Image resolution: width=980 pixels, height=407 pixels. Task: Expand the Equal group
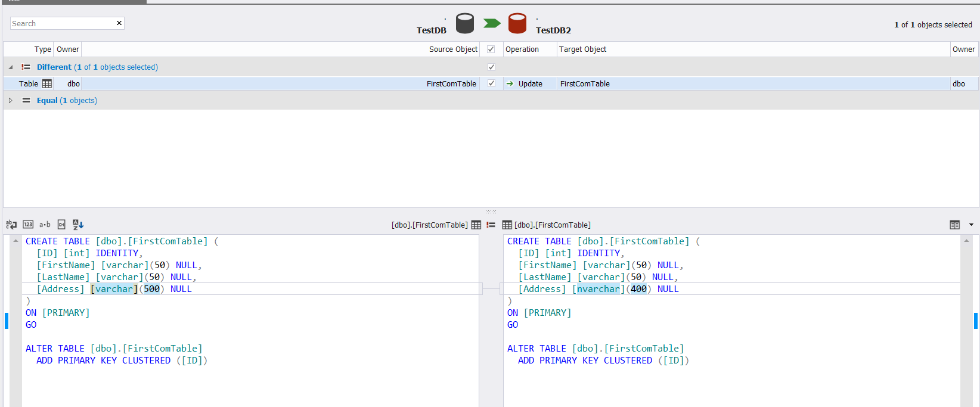point(10,101)
